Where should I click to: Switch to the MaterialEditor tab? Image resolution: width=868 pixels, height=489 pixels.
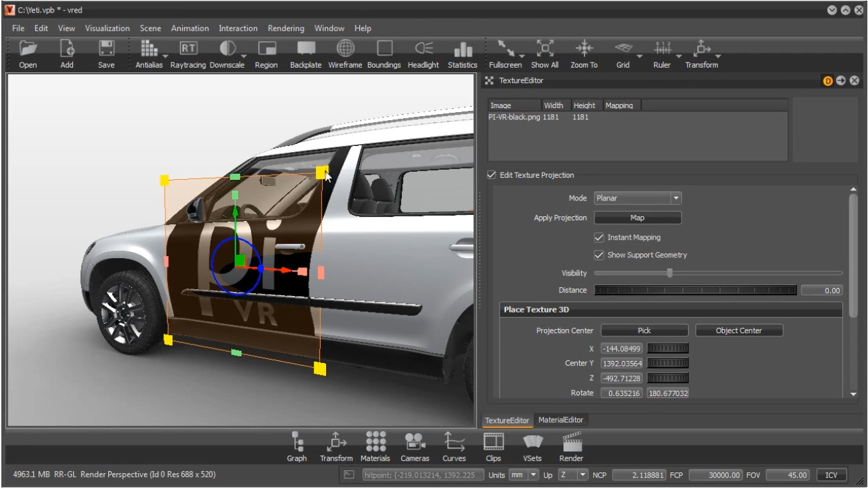point(561,420)
